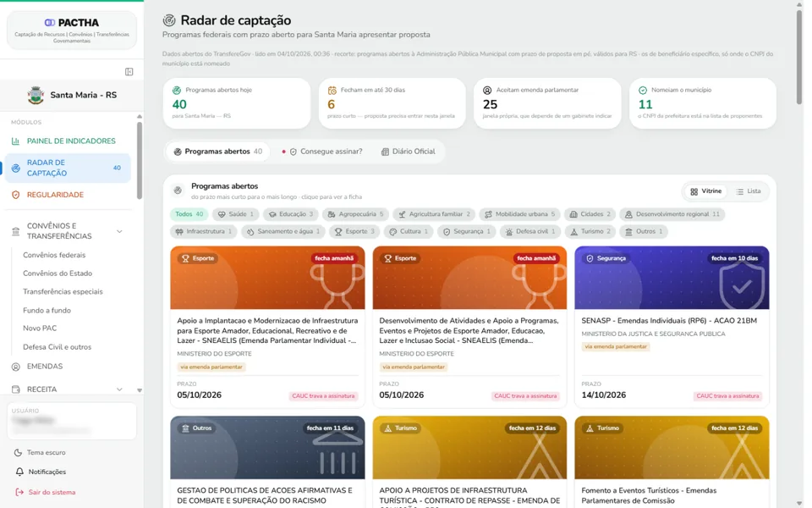Click the building icon on the Outros card tag
This screenshot has width=812, height=508.
[185, 428]
